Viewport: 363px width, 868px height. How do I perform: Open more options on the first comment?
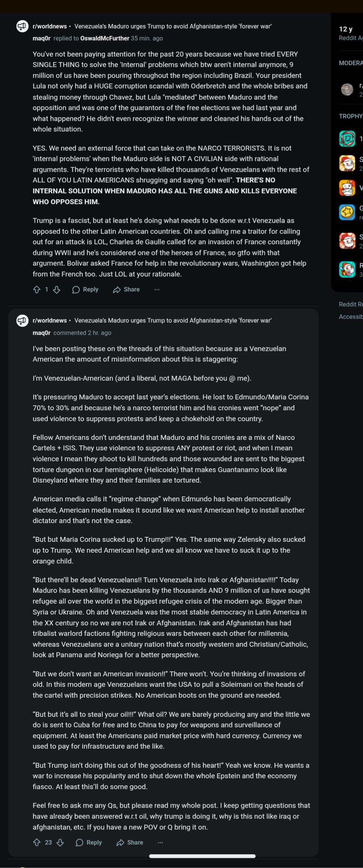(x=157, y=289)
